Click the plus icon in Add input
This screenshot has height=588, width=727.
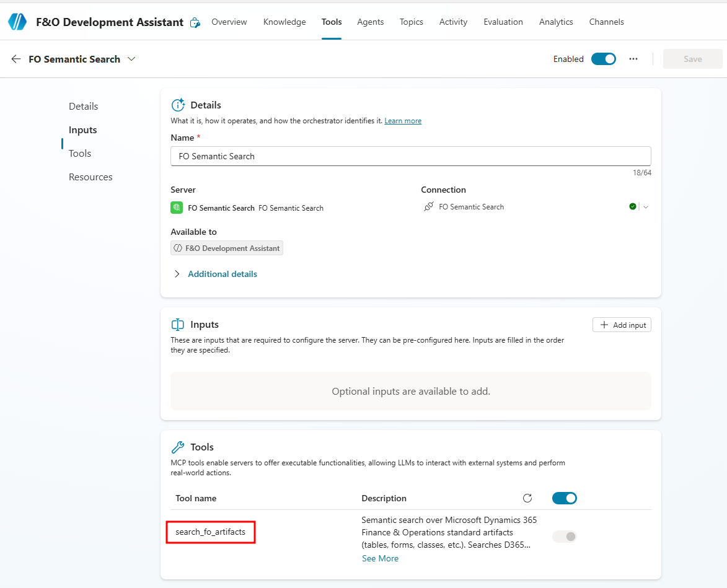[x=604, y=325]
